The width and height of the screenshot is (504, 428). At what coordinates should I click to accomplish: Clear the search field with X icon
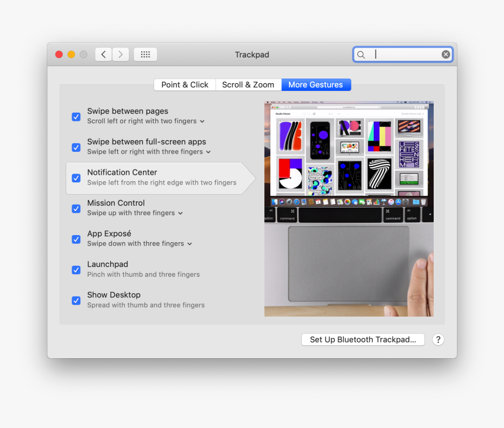coord(445,55)
